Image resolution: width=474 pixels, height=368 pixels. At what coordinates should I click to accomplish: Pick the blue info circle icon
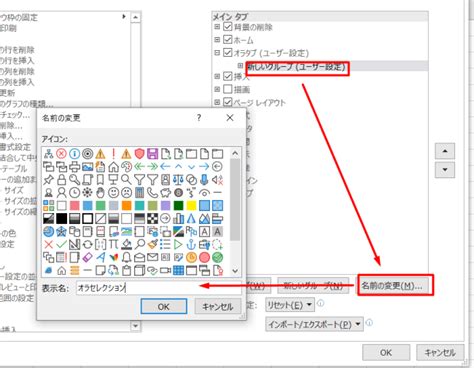coord(74,154)
